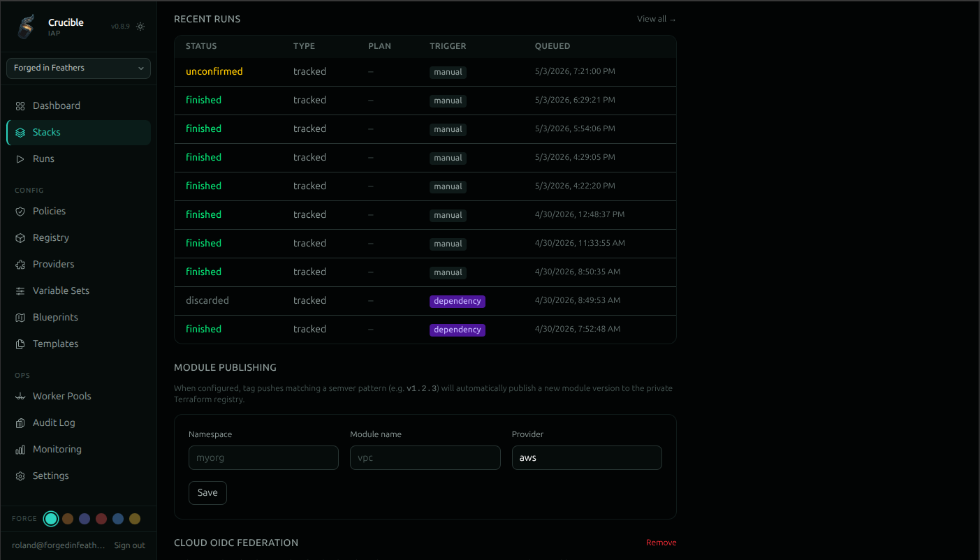Open the finished run queued 4:29:05 PM

(425, 158)
